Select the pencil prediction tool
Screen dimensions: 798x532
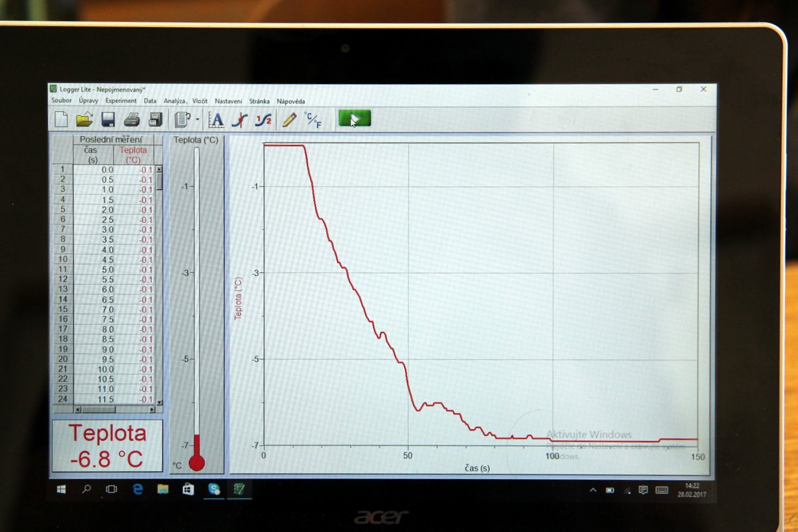[289, 120]
